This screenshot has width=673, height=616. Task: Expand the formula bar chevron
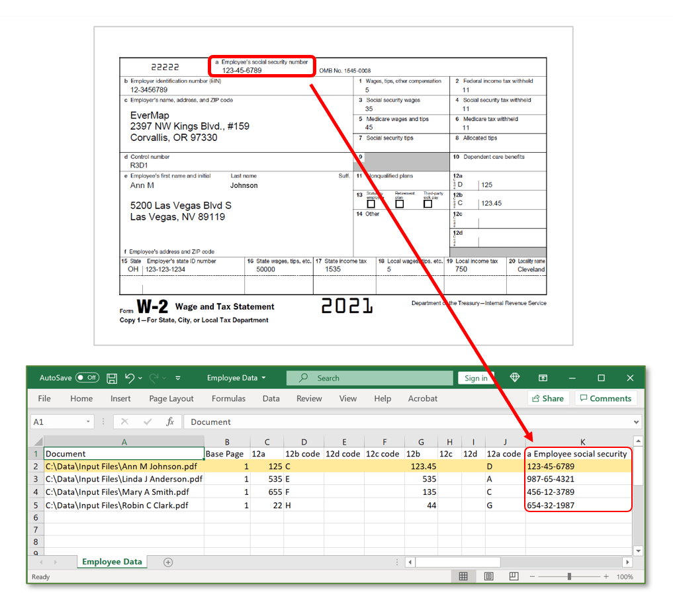coord(637,421)
